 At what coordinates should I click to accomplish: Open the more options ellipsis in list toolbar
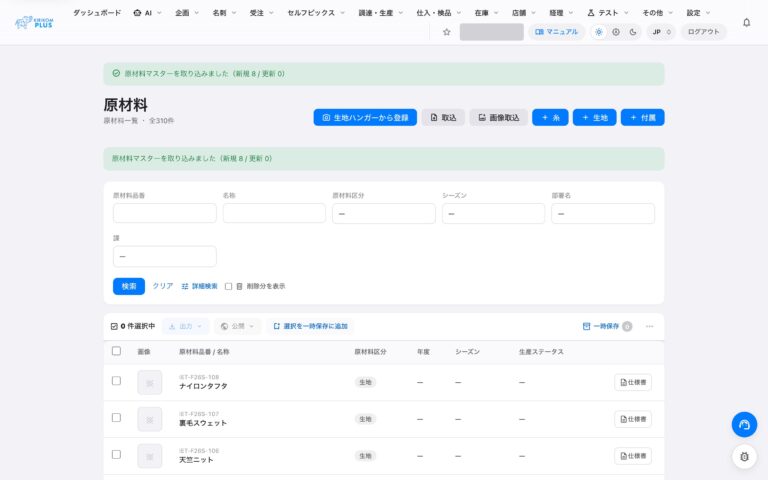point(649,326)
